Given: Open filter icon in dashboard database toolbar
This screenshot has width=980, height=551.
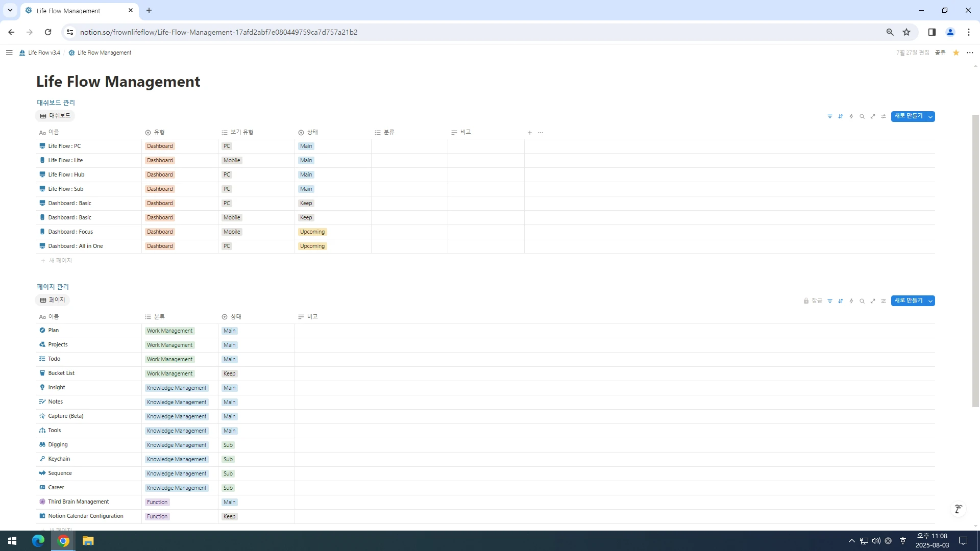Looking at the screenshot, I should coord(829,116).
